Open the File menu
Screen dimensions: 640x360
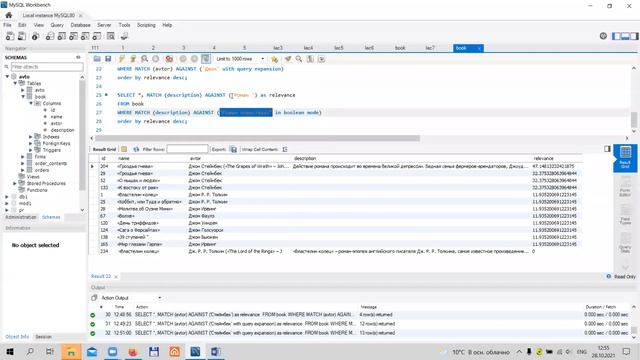[7, 25]
